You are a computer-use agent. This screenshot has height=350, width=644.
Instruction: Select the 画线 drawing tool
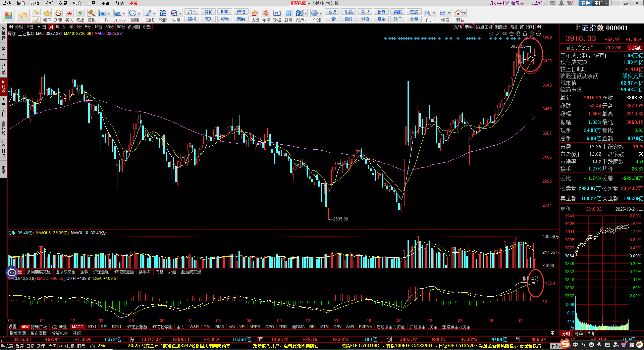click(x=148, y=13)
